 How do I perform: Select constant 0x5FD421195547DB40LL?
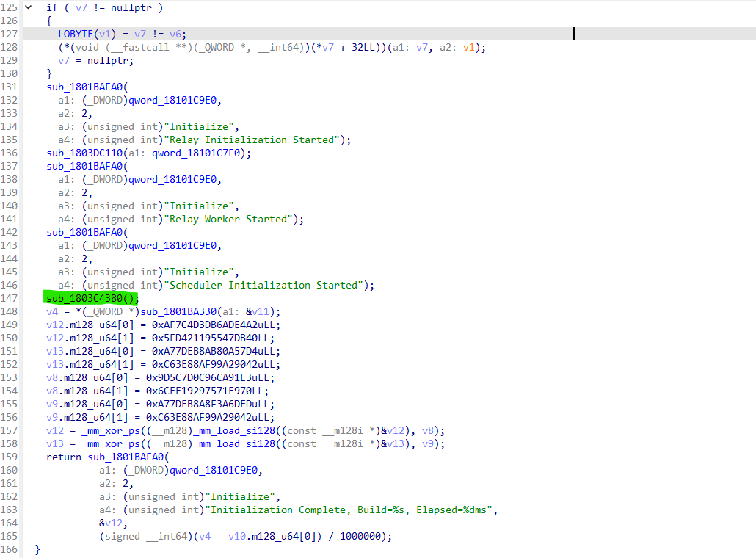pyautogui.click(x=211, y=338)
